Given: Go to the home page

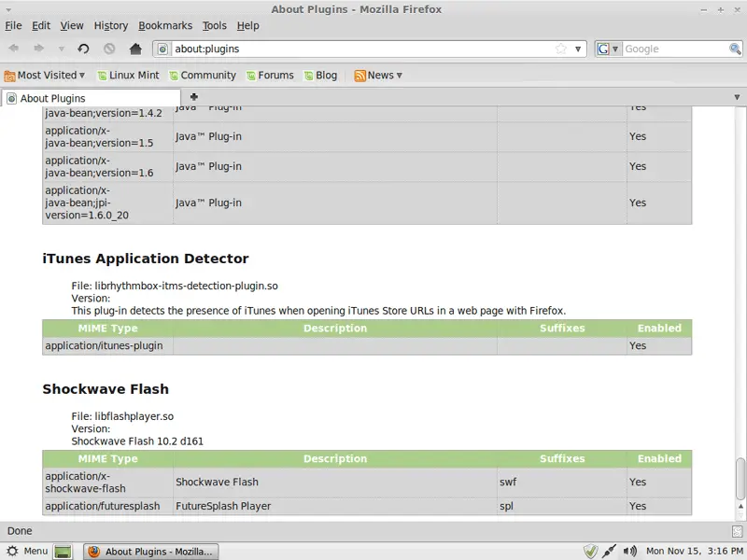Looking at the screenshot, I should click(x=135, y=49).
